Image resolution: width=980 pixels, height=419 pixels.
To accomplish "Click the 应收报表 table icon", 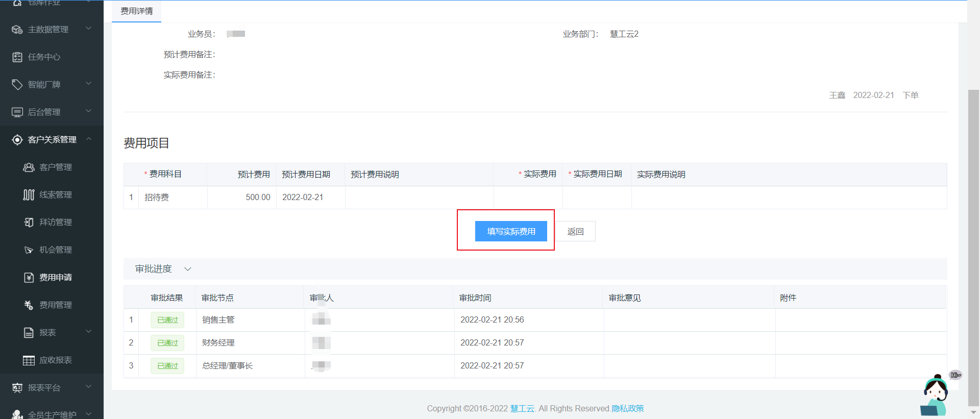I will 29,360.
